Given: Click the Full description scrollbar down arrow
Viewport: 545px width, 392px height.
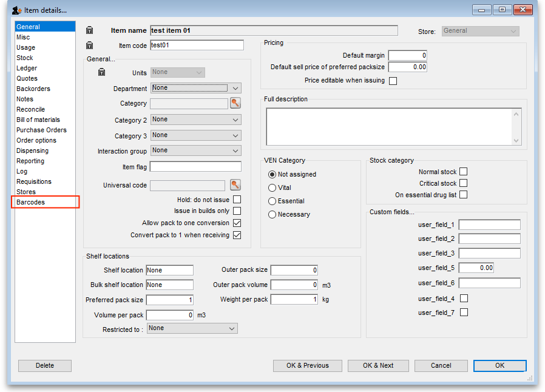Looking at the screenshot, I should coord(516,140).
